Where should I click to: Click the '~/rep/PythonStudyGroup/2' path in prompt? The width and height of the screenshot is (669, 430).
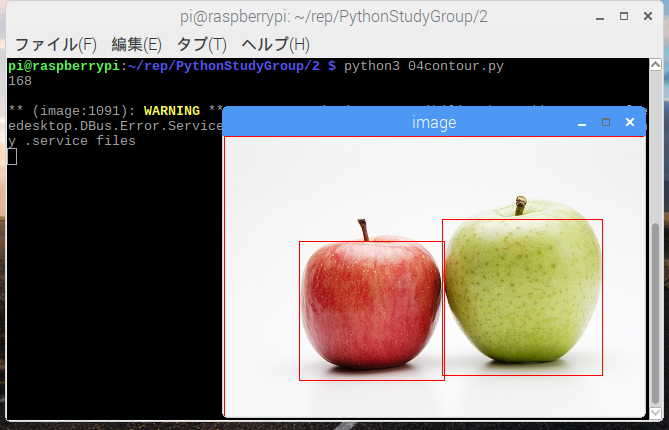point(224,66)
